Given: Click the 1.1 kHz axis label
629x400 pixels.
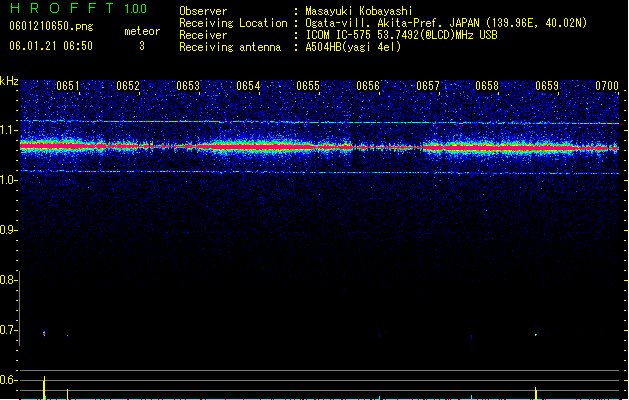Looking at the screenshot, I should 8,130.
